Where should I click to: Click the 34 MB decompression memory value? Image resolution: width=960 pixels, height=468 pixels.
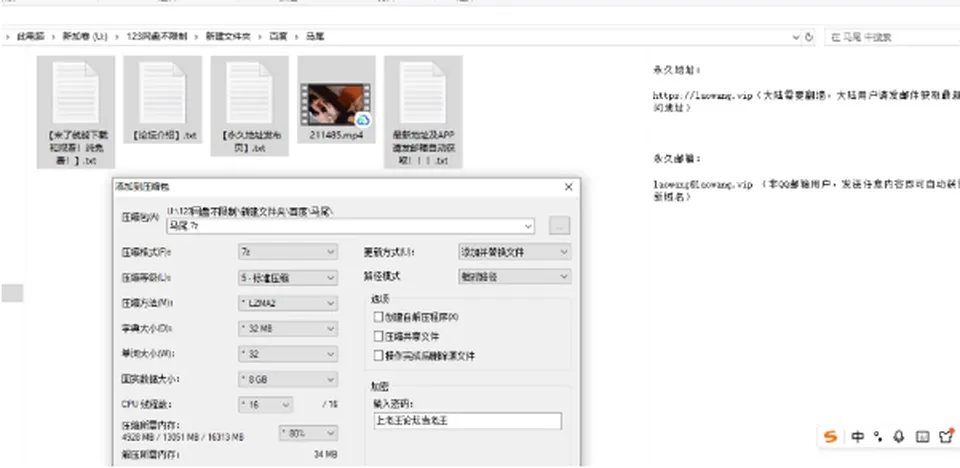click(325, 455)
